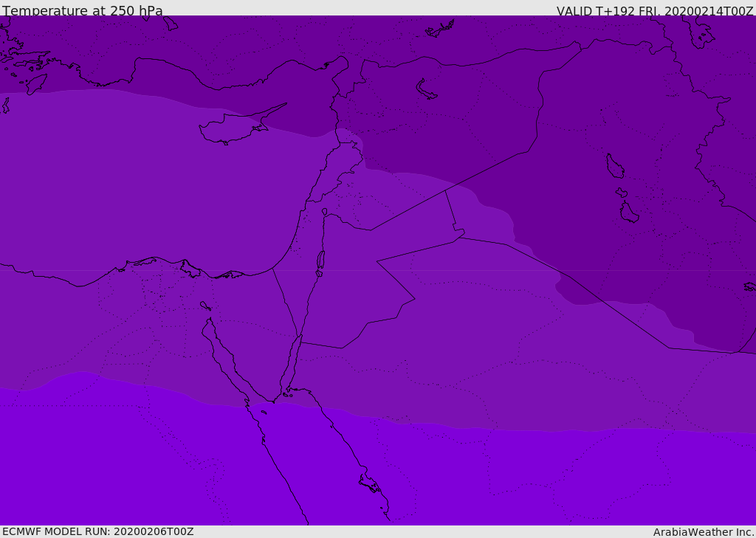
Task: Click the Dead Sea outline
Action: 320,261
